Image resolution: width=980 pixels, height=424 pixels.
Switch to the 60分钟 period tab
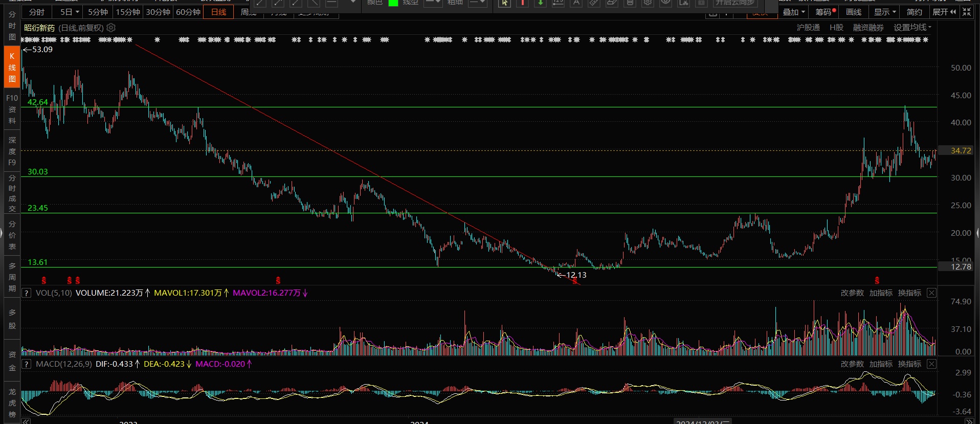[188, 12]
